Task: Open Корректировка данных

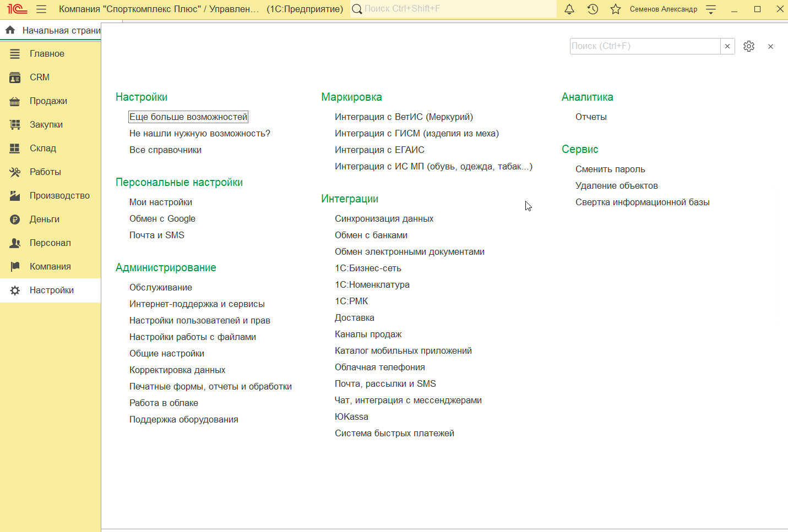Action: (x=177, y=370)
